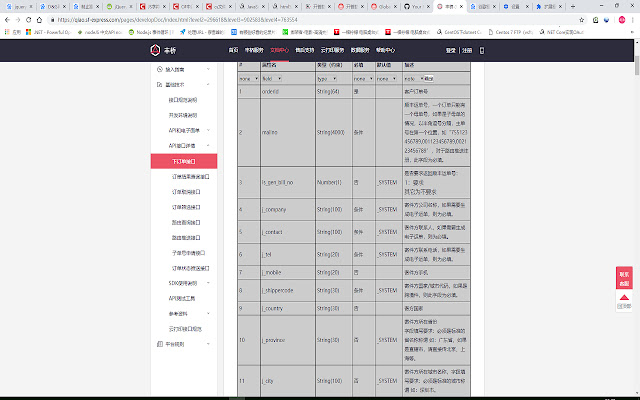Click the page vertical scrollbar thumb
640x400 pixels.
637,65
